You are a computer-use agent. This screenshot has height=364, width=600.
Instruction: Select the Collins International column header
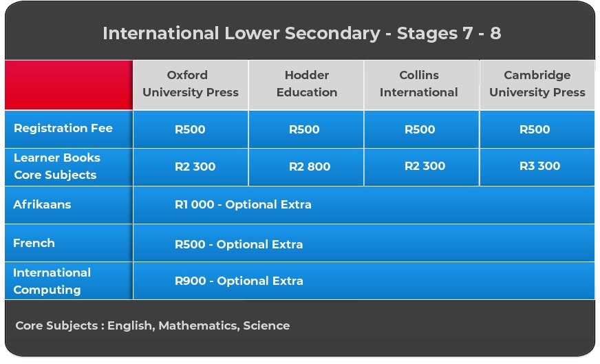422,84
